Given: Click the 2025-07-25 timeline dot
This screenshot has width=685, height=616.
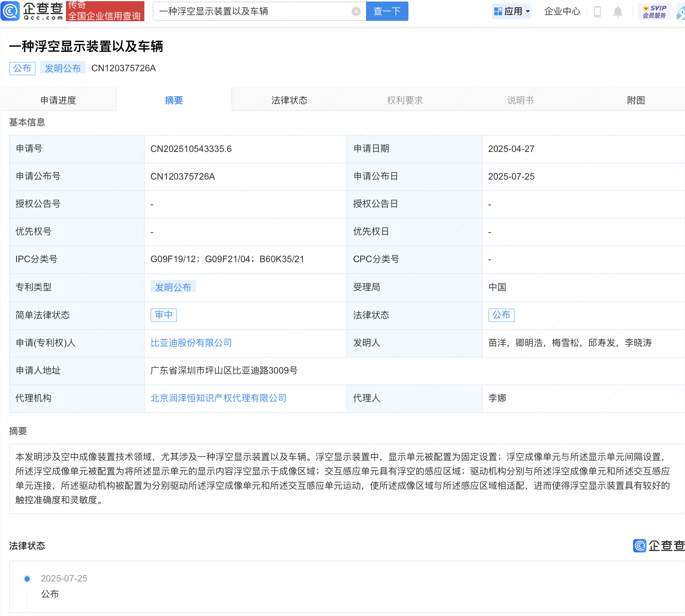Looking at the screenshot, I should (27, 578).
